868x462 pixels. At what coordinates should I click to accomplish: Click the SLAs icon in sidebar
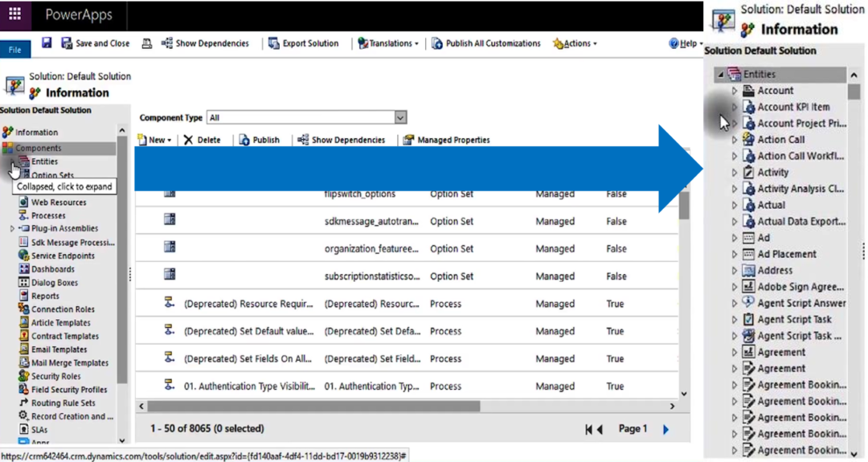tap(23, 429)
